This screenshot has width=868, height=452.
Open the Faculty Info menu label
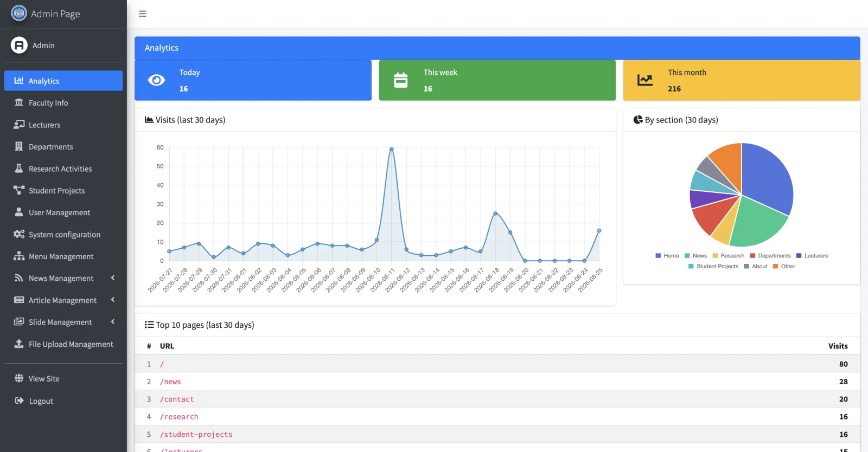pyautogui.click(x=48, y=103)
